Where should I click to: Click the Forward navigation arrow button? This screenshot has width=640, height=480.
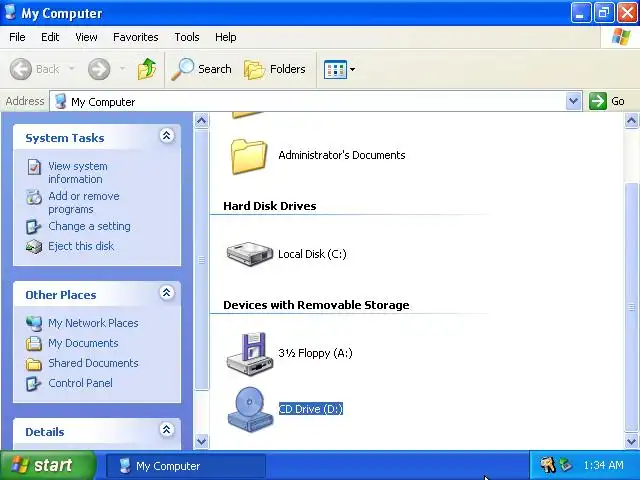pos(99,69)
